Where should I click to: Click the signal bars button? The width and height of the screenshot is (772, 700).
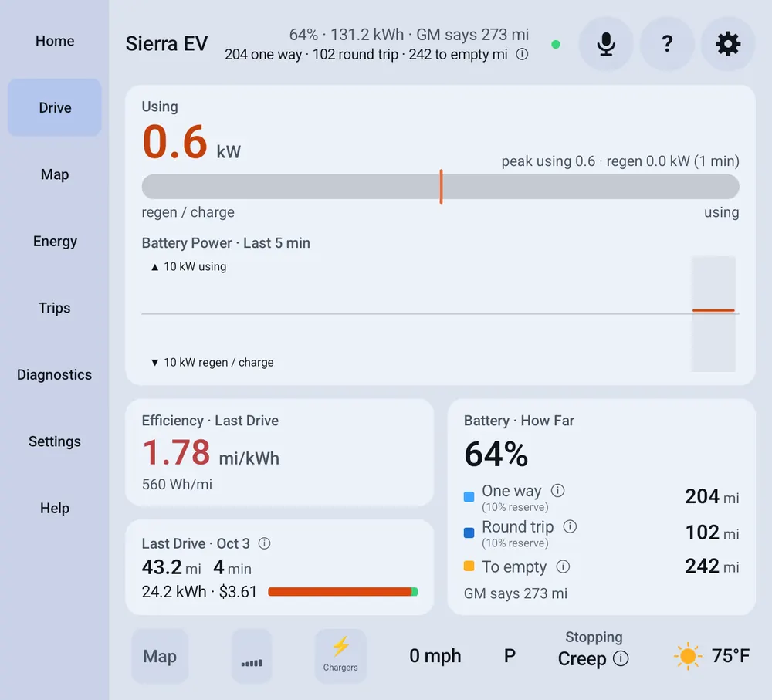(x=252, y=656)
